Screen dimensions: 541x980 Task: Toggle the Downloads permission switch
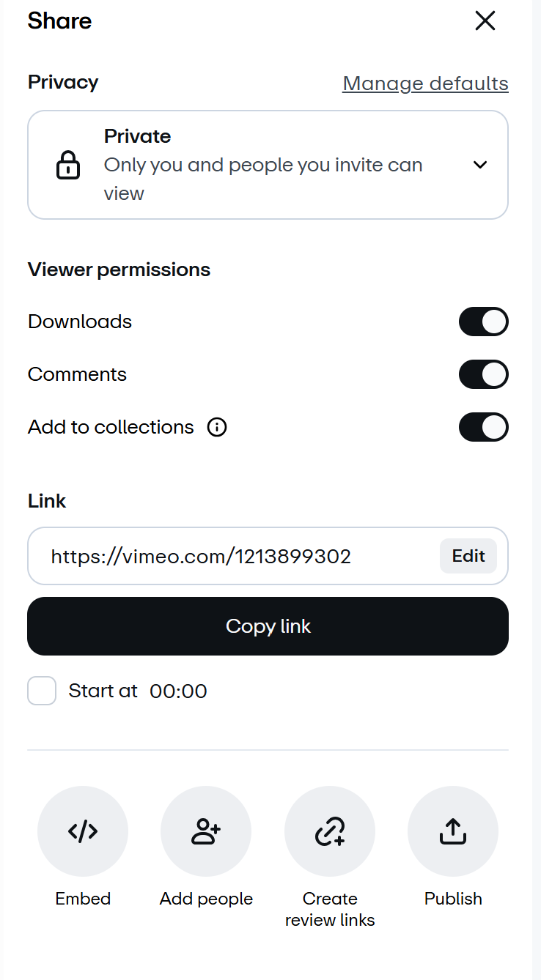point(484,322)
